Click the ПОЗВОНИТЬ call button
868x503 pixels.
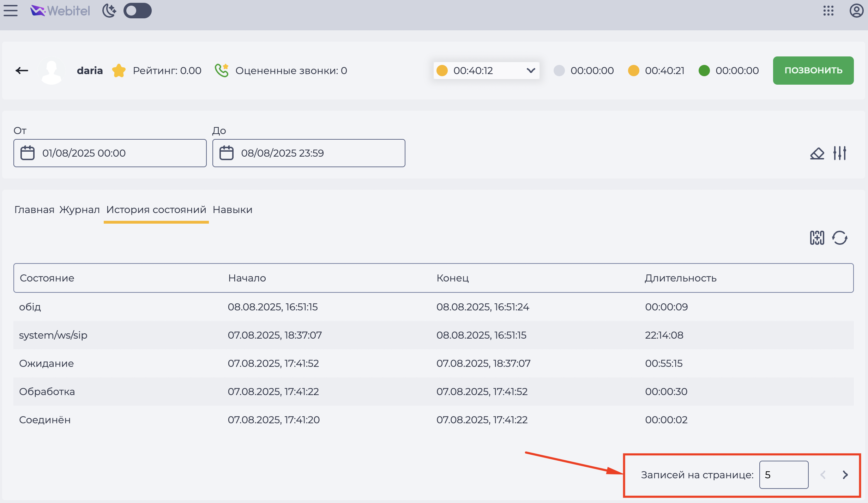[x=813, y=71]
